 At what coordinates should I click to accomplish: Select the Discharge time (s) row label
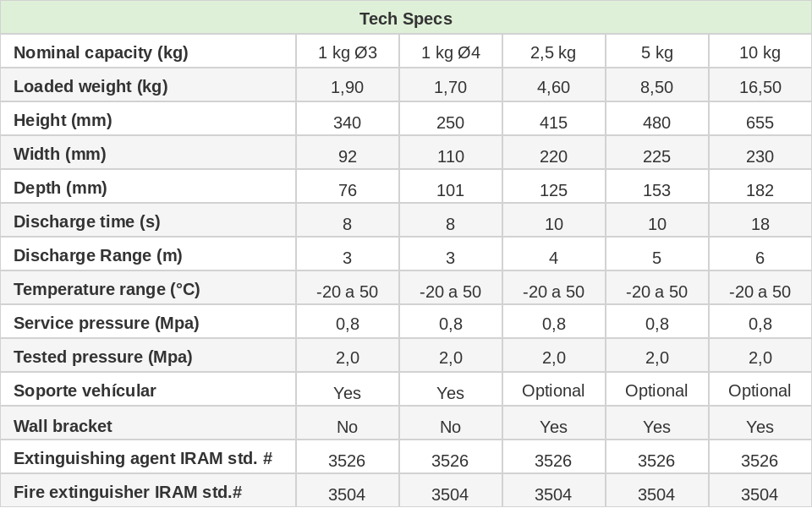87,221
